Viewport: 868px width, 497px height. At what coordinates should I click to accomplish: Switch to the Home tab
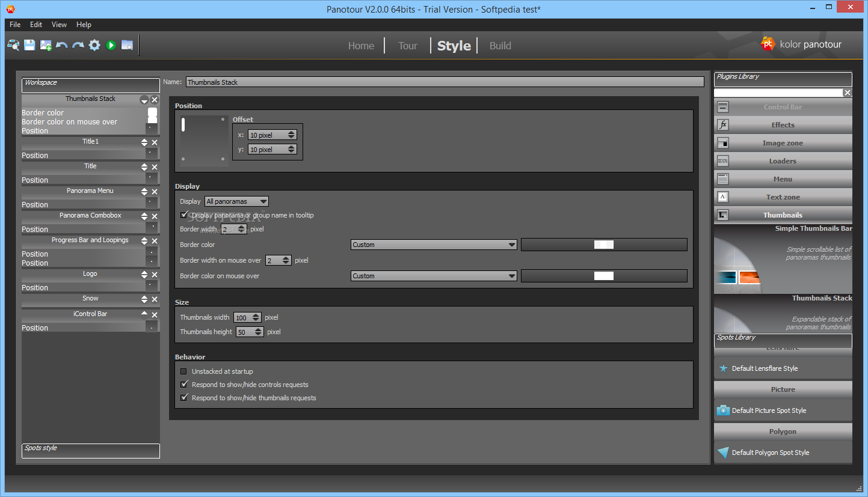coord(361,46)
